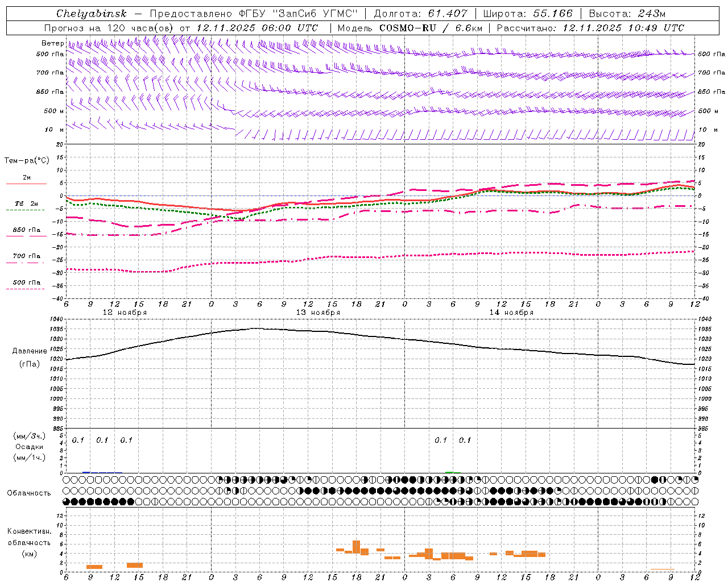The image size is (728, 582).
Task: Click the 'Долгота: 61.407' header field
Action: tap(420, 14)
